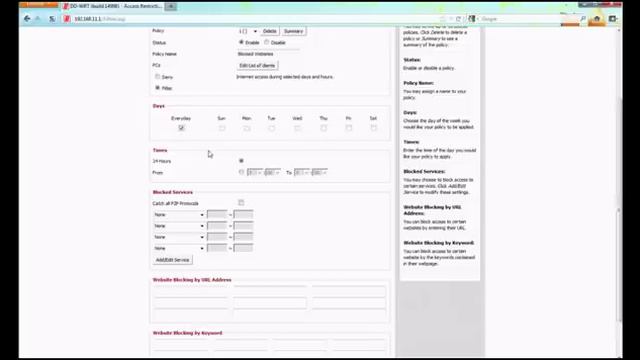This screenshot has height=360, width=640.
Task: Delete the selected policy
Action: point(269,31)
